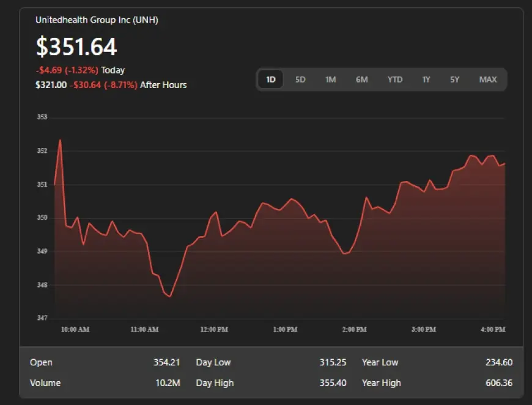Click the current price $351.64
This screenshot has height=405, width=532.
click(76, 46)
